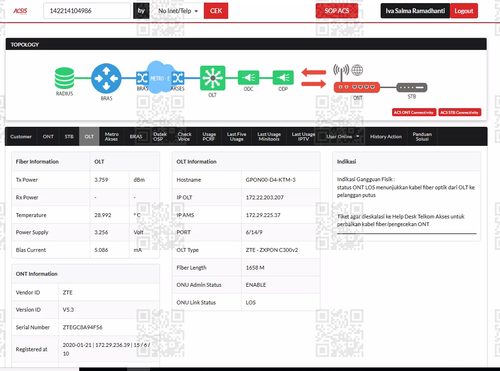This screenshot has width=500, height=371.
Task: Click the Indikasi Gangguan Fisik message
Action: pyautogui.click(x=406, y=187)
